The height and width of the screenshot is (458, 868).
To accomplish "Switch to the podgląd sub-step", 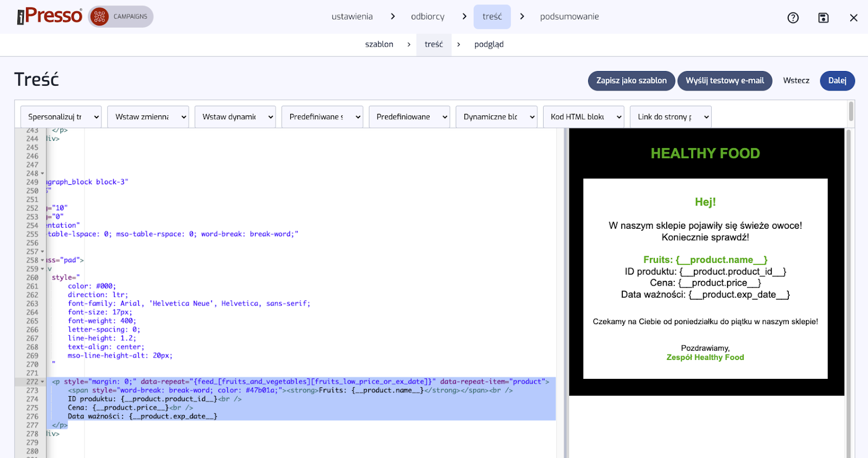I will coord(489,44).
